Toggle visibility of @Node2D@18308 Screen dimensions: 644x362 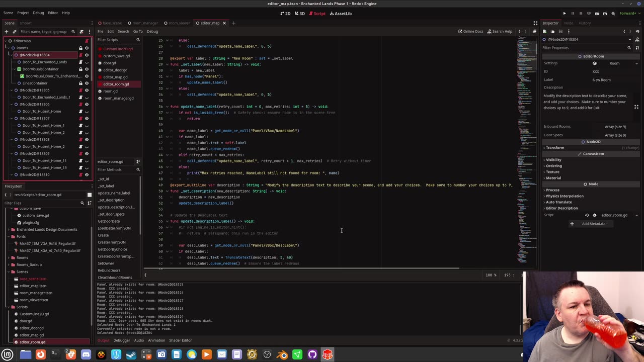coord(87,140)
